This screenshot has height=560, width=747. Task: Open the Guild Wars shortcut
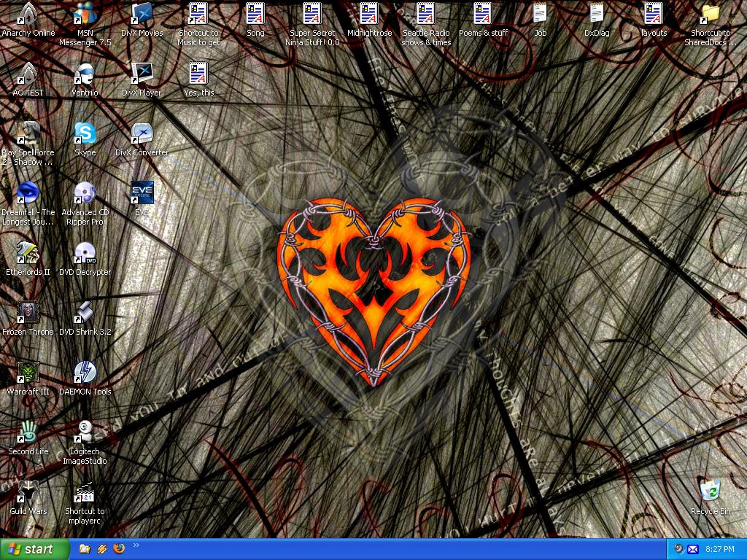(x=28, y=492)
